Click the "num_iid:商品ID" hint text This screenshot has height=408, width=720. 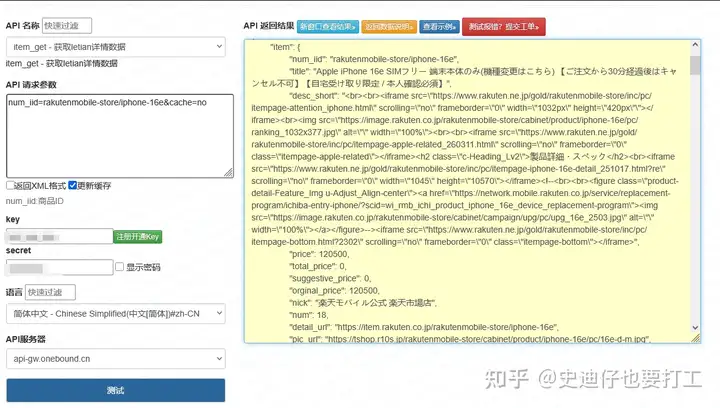coord(35,201)
